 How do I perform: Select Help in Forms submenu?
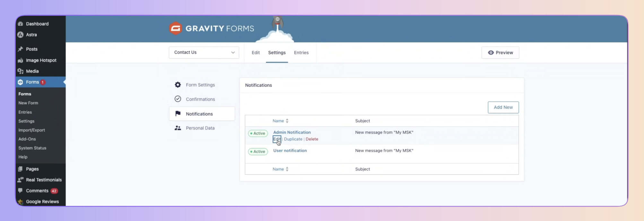23,157
